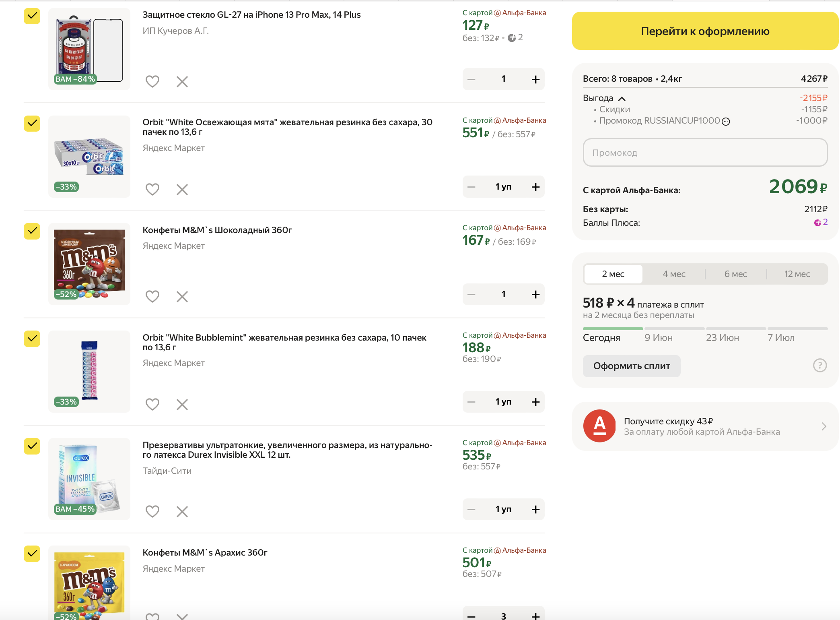Open the Alfa-Bank 43₽ discount offer
The height and width of the screenshot is (620, 840).
[x=705, y=426]
